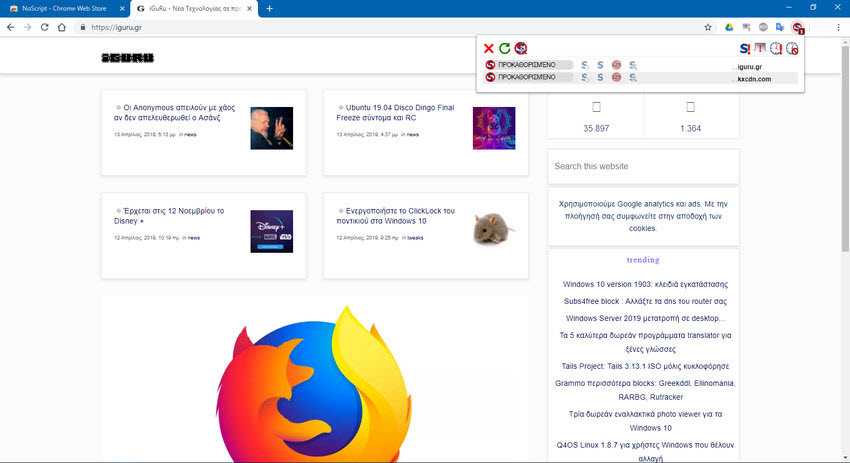The width and height of the screenshot is (850, 463).
Task: Click the Anonymous article thumbnail image
Action: pyautogui.click(x=272, y=128)
